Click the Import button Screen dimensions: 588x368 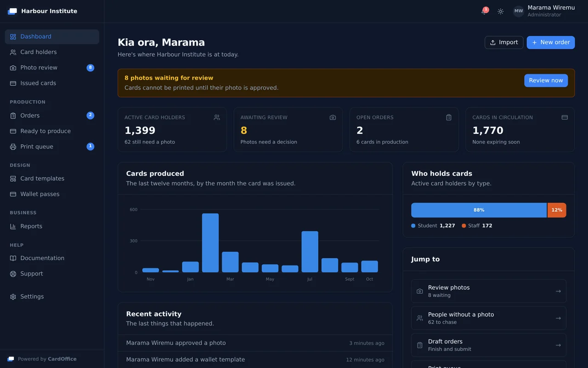point(504,42)
